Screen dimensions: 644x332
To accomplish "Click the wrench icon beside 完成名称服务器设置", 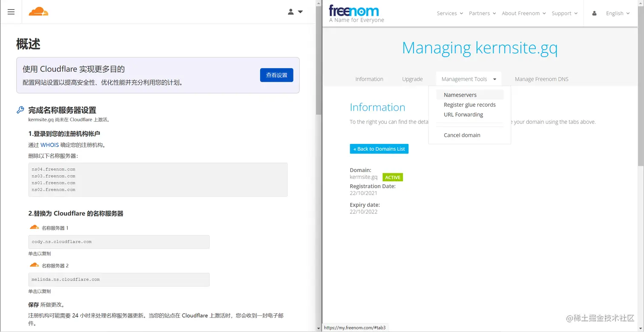I will 20,110.
